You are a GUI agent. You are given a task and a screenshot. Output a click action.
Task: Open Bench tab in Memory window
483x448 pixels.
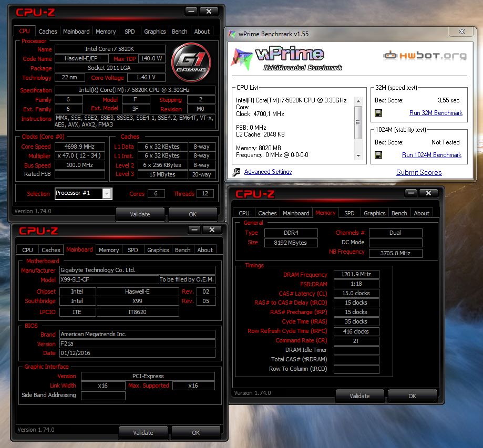point(399,213)
